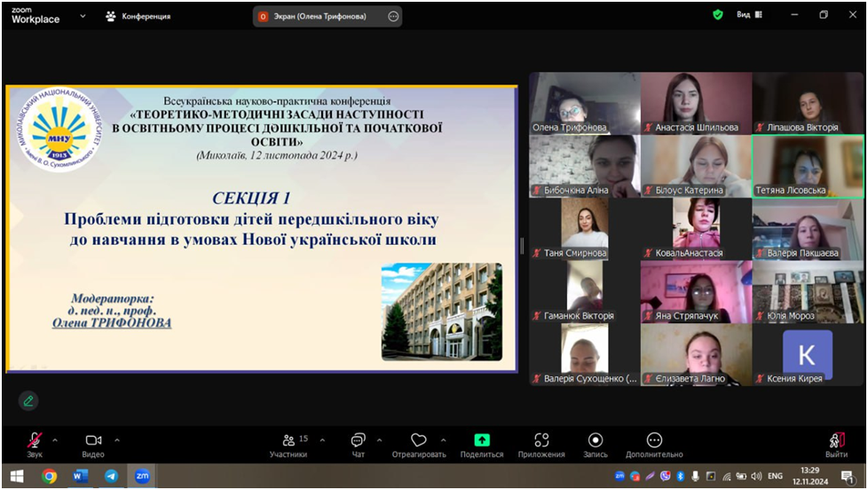Viewport: 868px width, 490px height.
Task: Click the green encryption shield icon
Action: coord(718,15)
